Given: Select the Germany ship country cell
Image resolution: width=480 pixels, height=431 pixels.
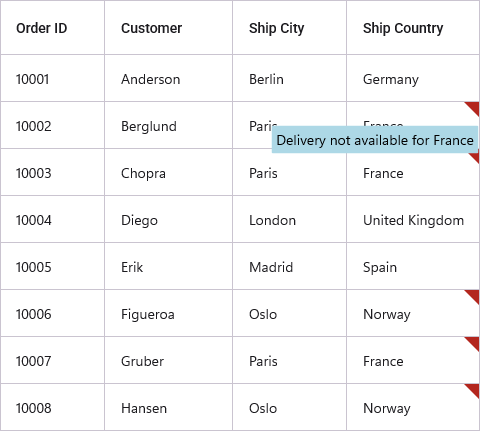Looking at the screenshot, I should tap(413, 78).
